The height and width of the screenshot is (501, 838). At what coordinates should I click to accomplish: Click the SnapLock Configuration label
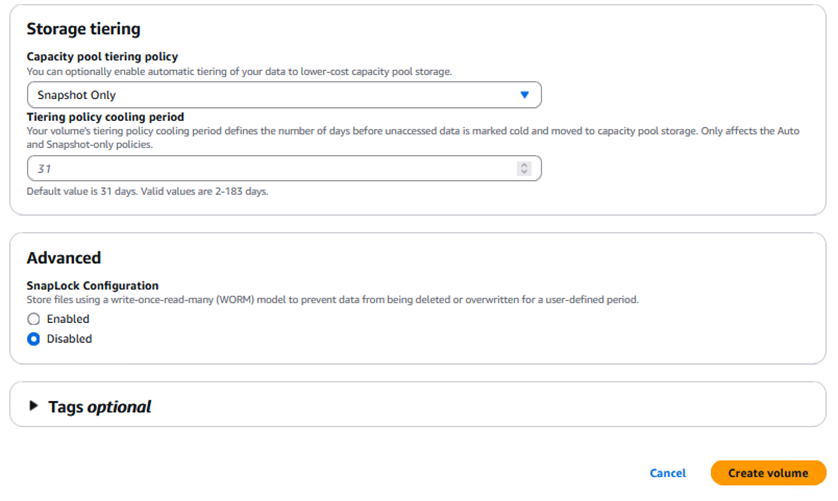pyautogui.click(x=92, y=285)
